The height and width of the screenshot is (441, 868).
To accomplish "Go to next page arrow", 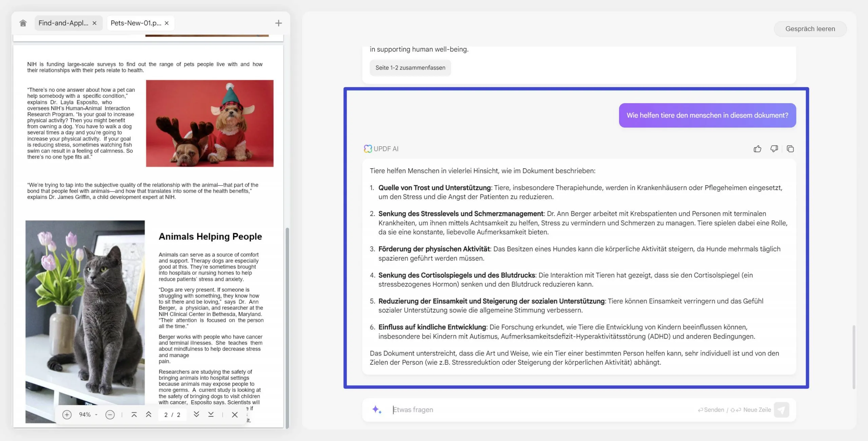I will pos(196,415).
